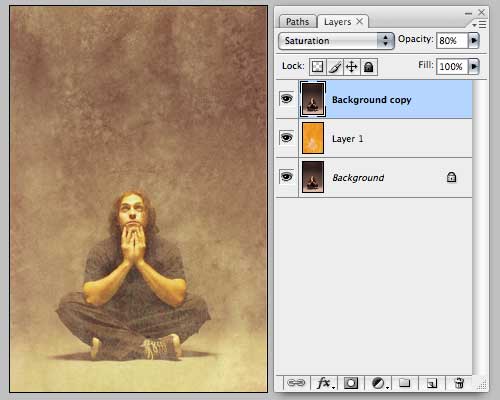Image resolution: width=500 pixels, height=400 pixels.
Task: Open the Saturation blend mode dropdown
Action: point(336,41)
